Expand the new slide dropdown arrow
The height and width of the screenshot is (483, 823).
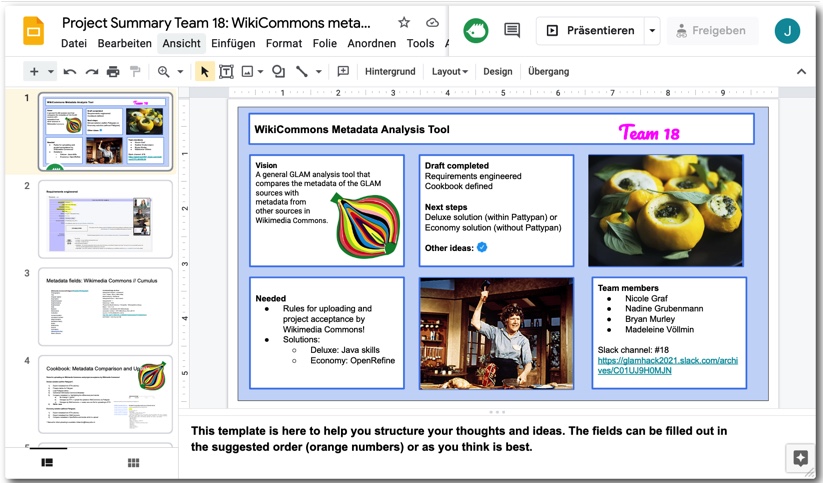pyautogui.click(x=51, y=72)
